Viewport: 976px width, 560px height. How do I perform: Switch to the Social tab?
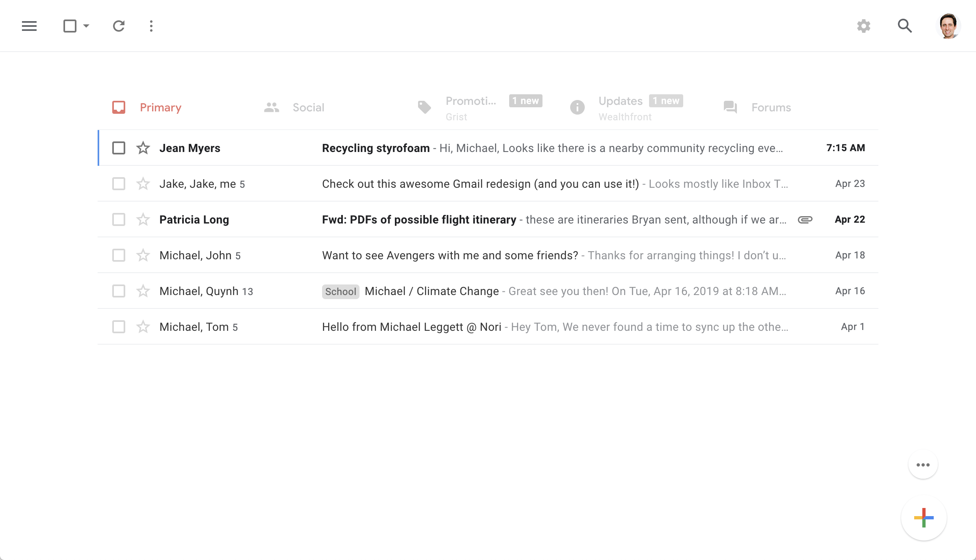[308, 107]
